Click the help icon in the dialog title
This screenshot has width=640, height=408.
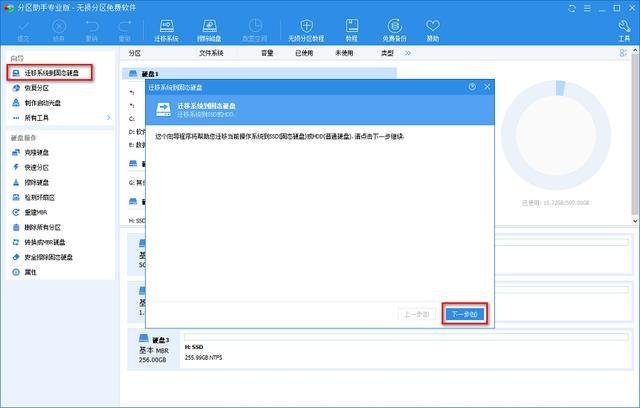pyautogui.click(x=472, y=87)
